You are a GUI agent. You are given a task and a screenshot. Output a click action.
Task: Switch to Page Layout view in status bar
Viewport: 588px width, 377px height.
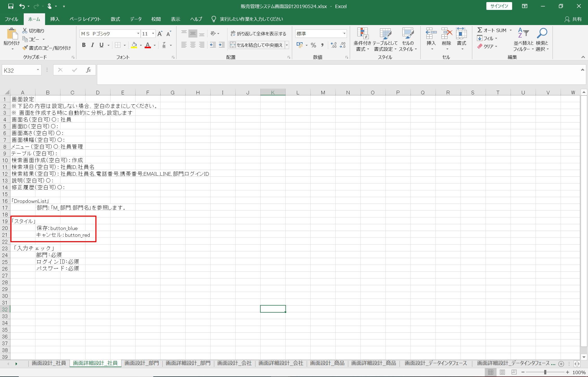(503, 372)
